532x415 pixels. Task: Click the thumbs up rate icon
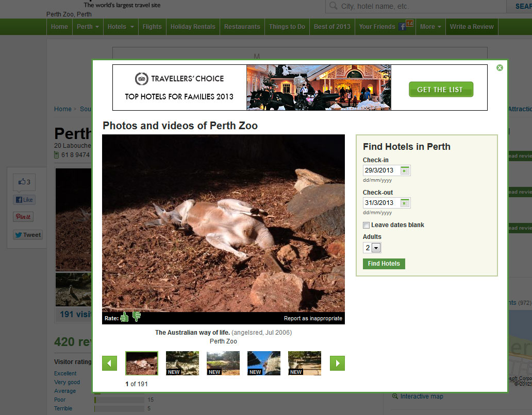(x=124, y=317)
